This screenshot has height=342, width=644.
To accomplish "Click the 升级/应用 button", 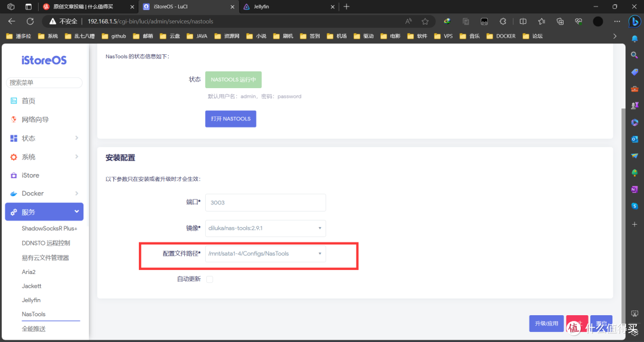I will 546,324.
